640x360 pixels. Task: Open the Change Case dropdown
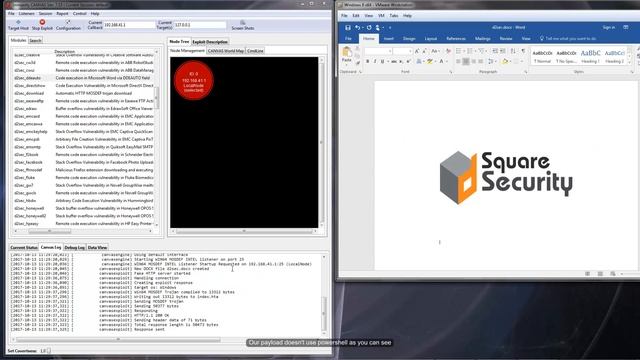click(x=435, y=51)
